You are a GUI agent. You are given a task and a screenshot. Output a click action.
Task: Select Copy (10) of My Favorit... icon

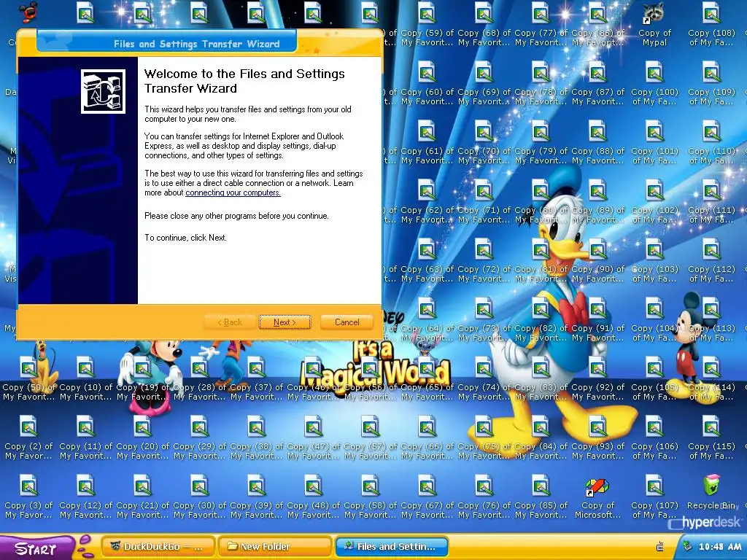click(x=86, y=367)
